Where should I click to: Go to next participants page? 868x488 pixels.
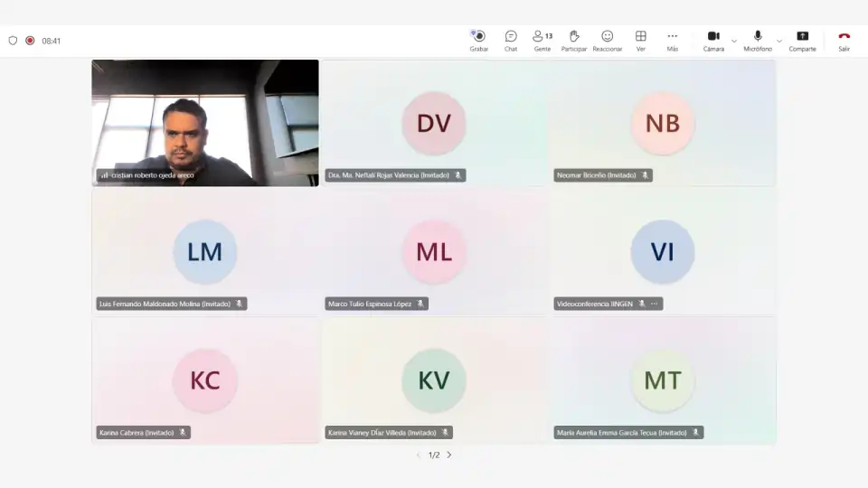[x=449, y=455]
